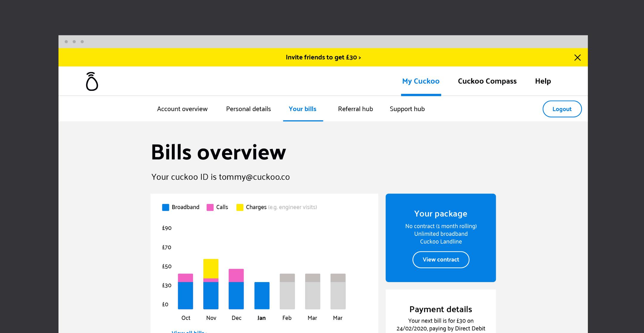
Task: Click the 'No contract (1 month rolling)' text
Action: click(x=441, y=226)
